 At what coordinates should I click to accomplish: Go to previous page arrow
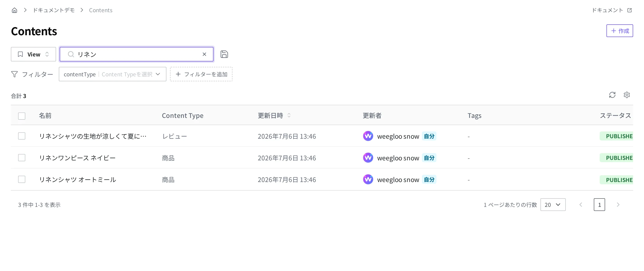(x=581, y=205)
